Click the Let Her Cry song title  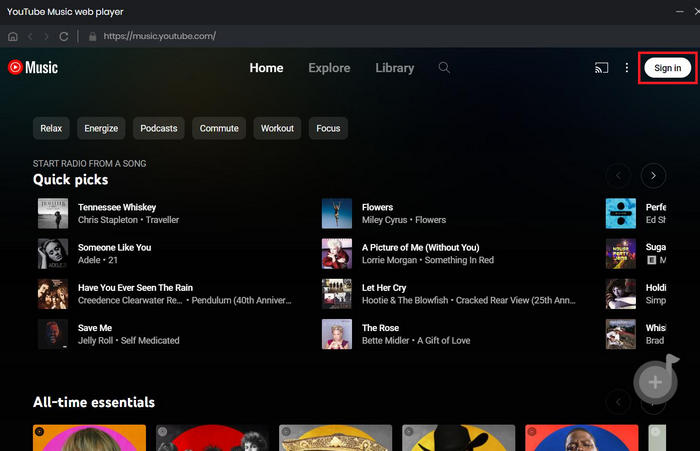point(384,288)
